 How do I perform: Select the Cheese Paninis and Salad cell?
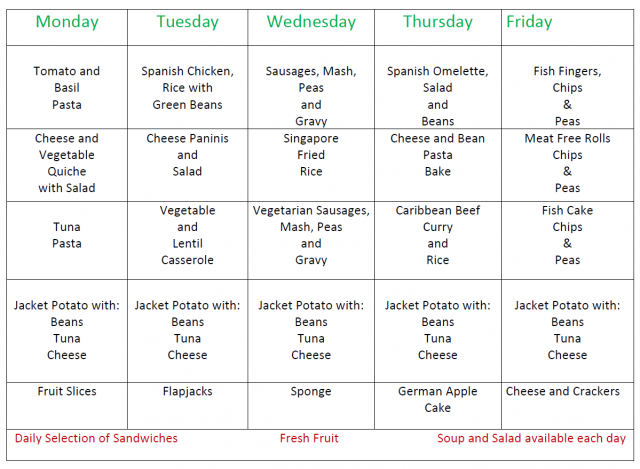tap(187, 155)
